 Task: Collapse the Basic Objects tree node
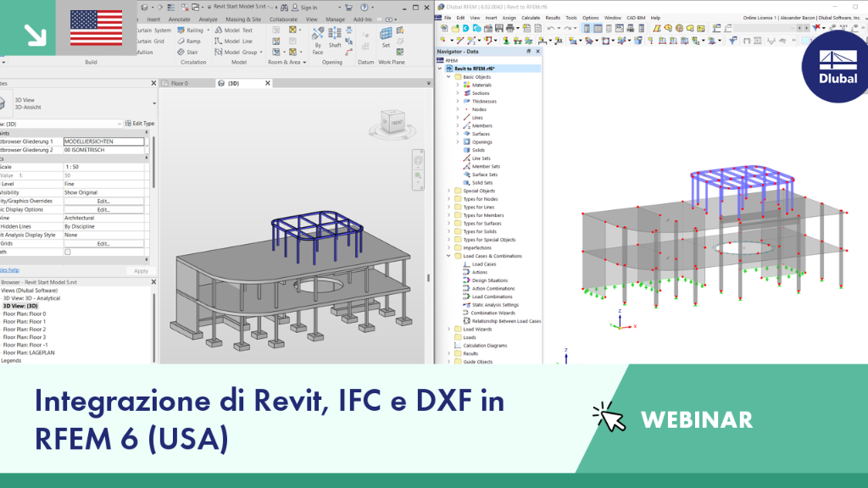[x=449, y=77]
